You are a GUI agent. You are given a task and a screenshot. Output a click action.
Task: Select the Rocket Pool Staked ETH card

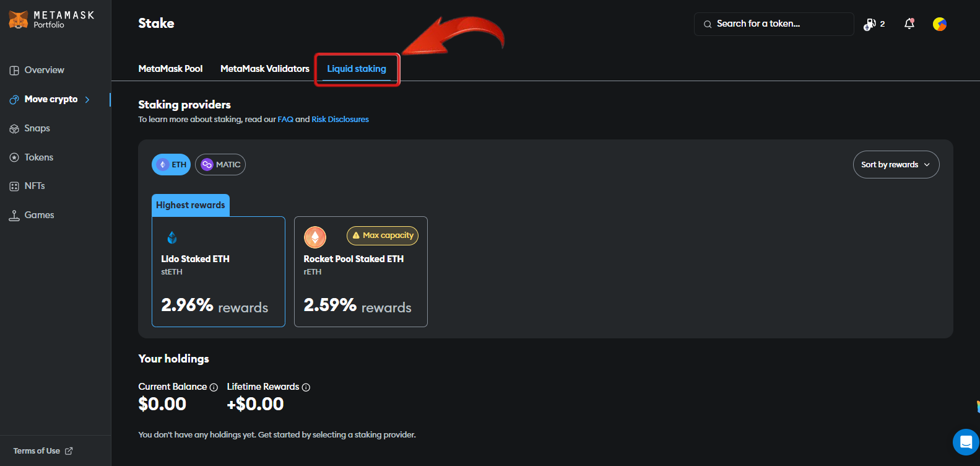coord(361,271)
